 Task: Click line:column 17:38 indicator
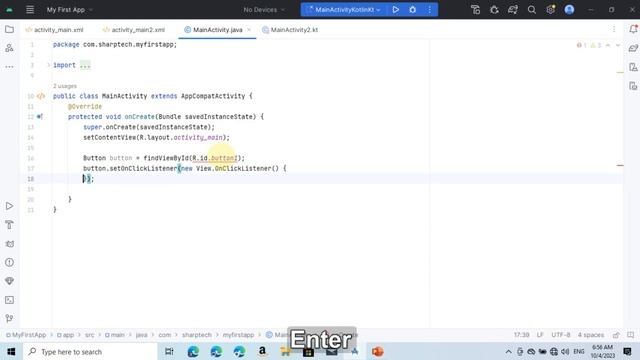tap(521, 335)
